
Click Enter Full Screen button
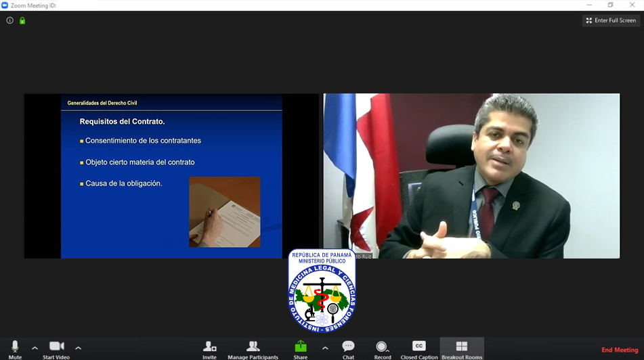click(x=611, y=20)
